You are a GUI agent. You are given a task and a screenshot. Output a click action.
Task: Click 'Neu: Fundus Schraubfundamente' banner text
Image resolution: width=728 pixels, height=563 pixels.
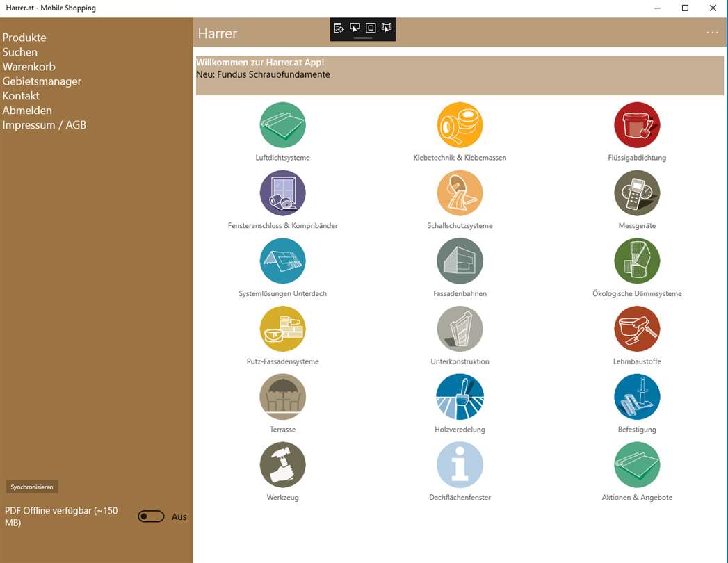click(x=263, y=75)
